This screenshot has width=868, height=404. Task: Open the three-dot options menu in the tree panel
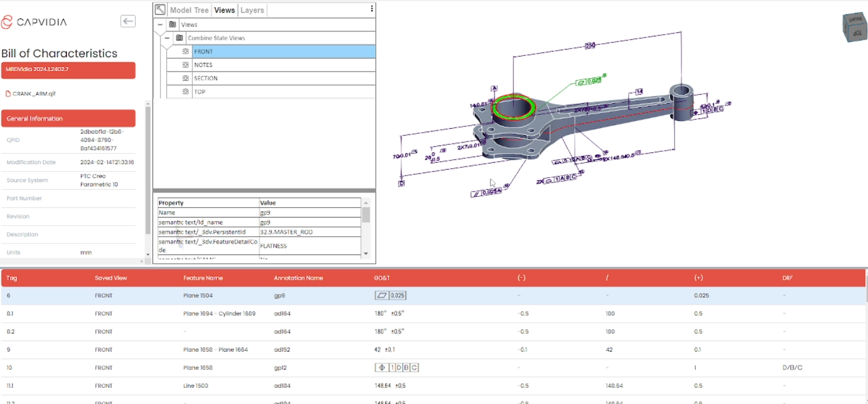tap(371, 9)
